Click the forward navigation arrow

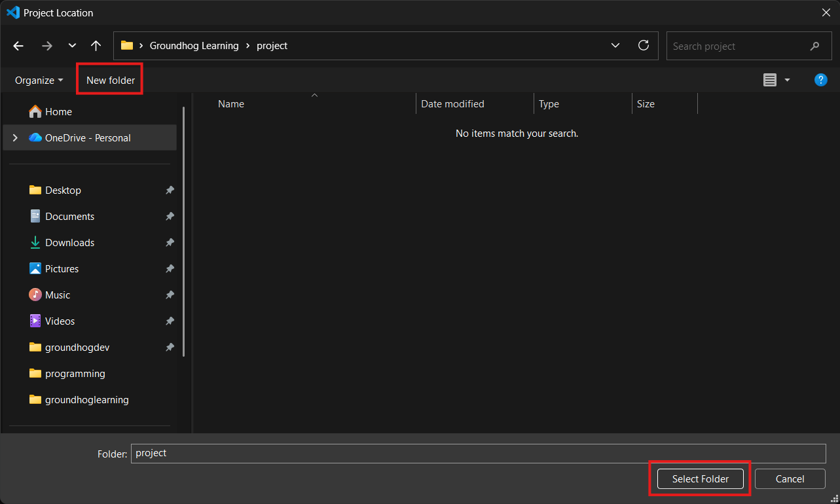point(47,46)
